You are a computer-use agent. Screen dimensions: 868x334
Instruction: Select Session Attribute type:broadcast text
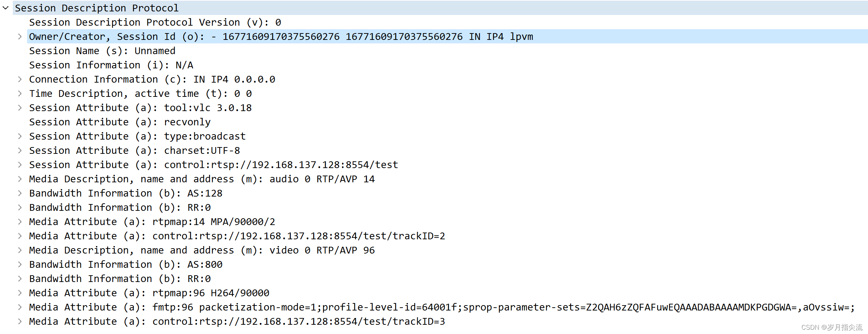click(137, 136)
